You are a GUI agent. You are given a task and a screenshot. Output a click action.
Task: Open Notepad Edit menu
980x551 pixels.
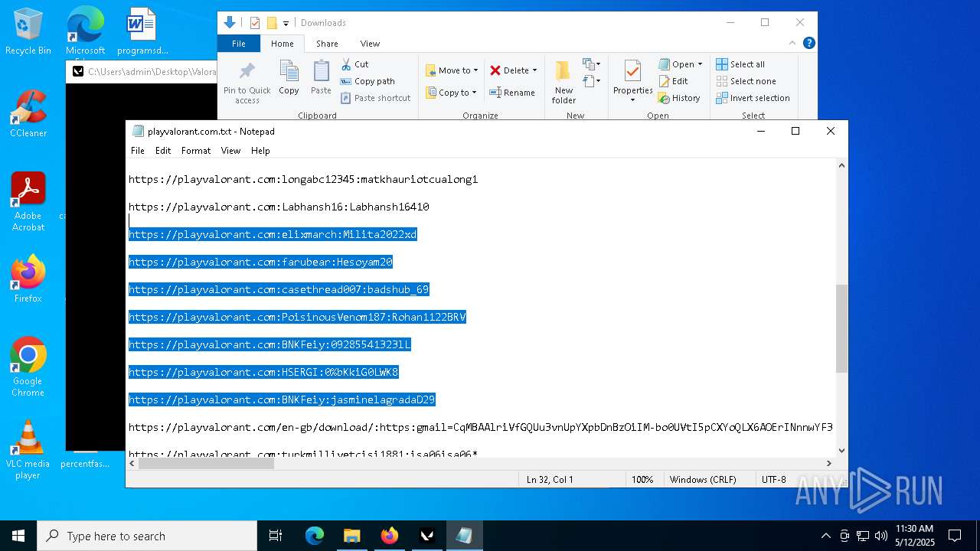coord(163,151)
